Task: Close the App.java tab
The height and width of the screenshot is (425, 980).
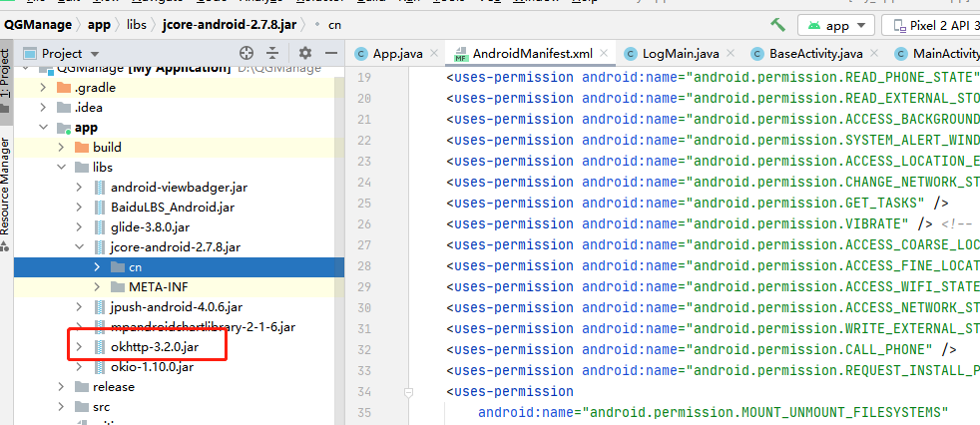Action: pyautogui.click(x=435, y=53)
